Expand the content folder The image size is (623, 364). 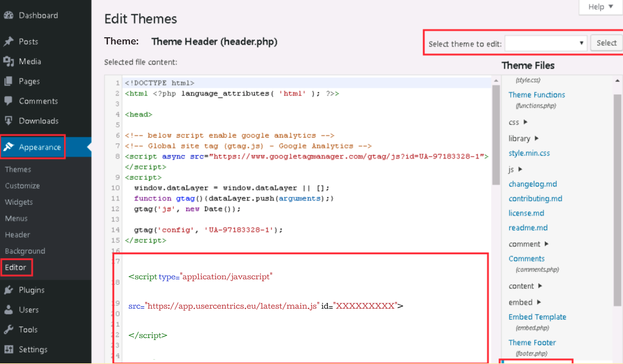click(525, 286)
